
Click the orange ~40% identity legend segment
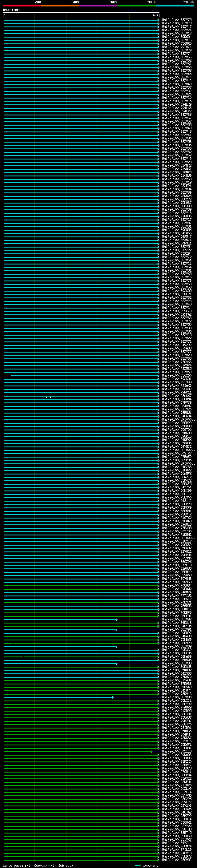(x=60, y=6)
